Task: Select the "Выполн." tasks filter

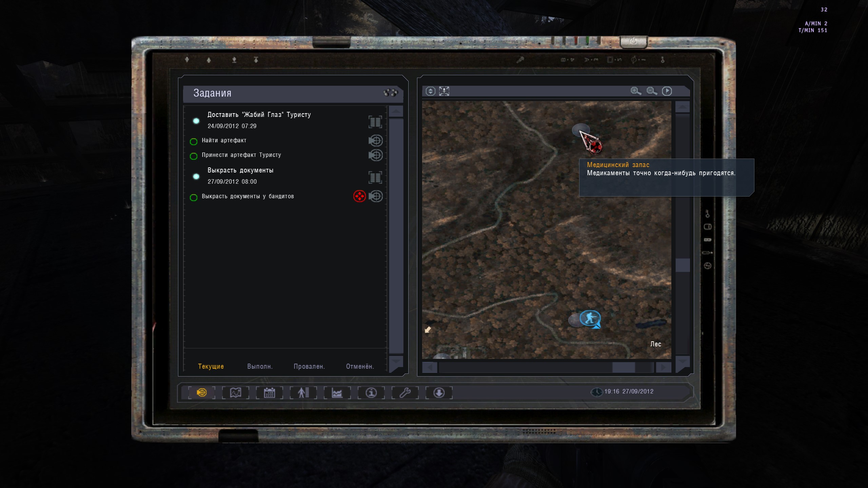Action: [260, 366]
